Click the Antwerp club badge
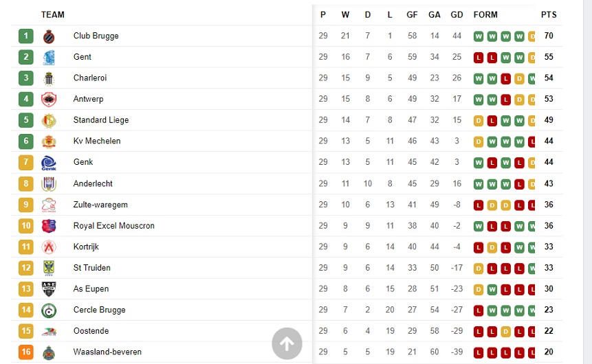592x364 pixels. [x=49, y=99]
